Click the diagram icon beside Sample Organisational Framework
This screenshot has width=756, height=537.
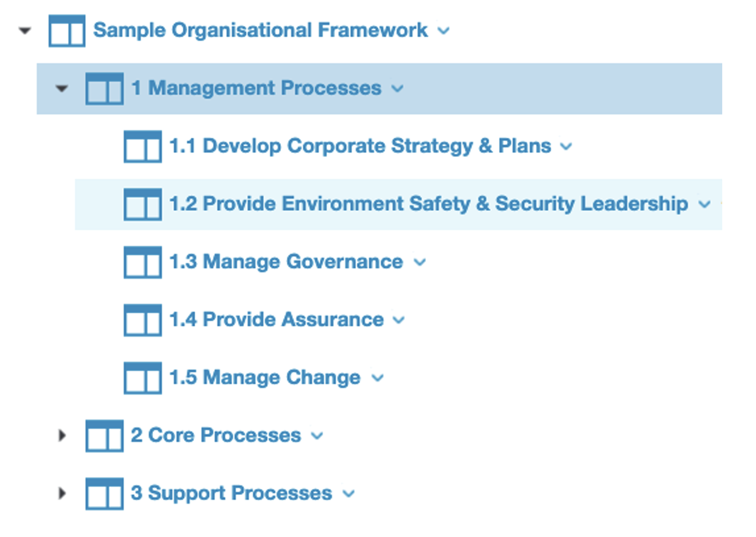click(66, 30)
